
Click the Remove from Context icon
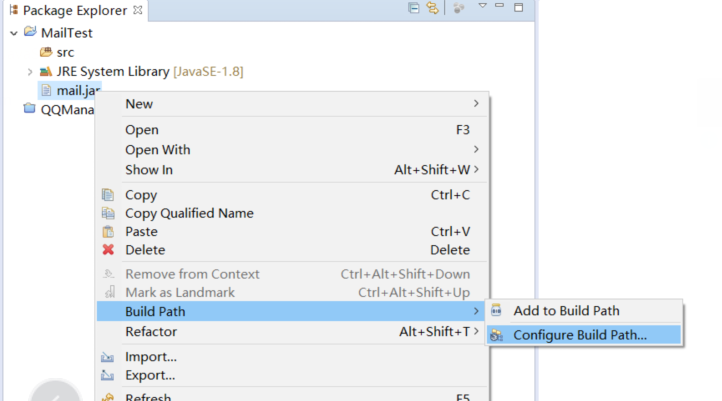pyautogui.click(x=108, y=274)
